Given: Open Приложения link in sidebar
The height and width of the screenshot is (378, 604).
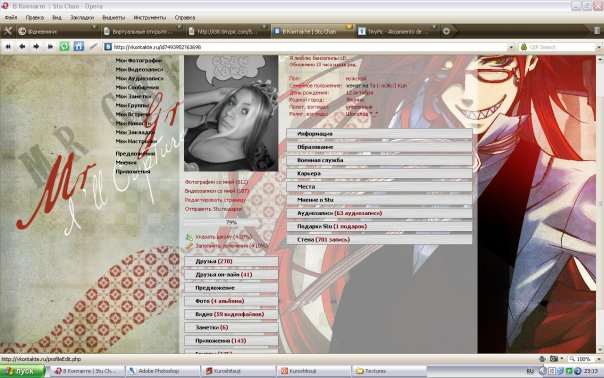Looking at the screenshot, I should point(133,171).
